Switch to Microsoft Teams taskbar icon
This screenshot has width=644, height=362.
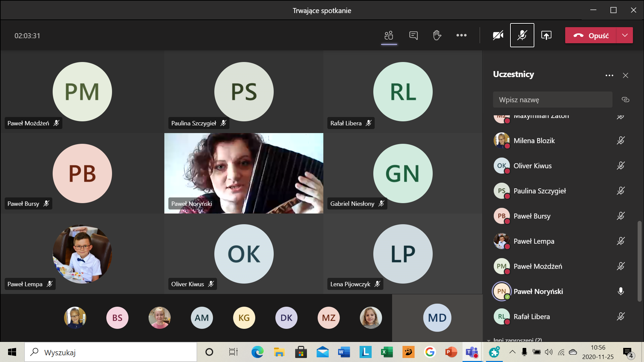tap(472, 352)
